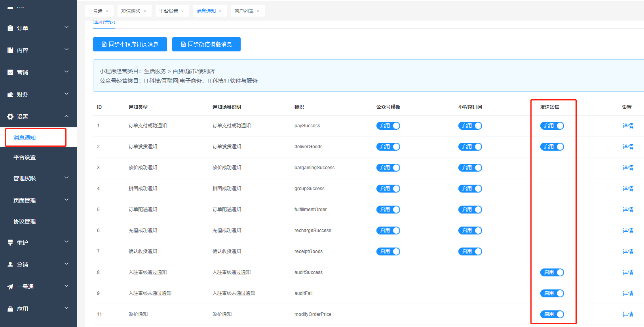Close the 消息通知 tab
Screen dimensions: 644x327
pos(220,11)
